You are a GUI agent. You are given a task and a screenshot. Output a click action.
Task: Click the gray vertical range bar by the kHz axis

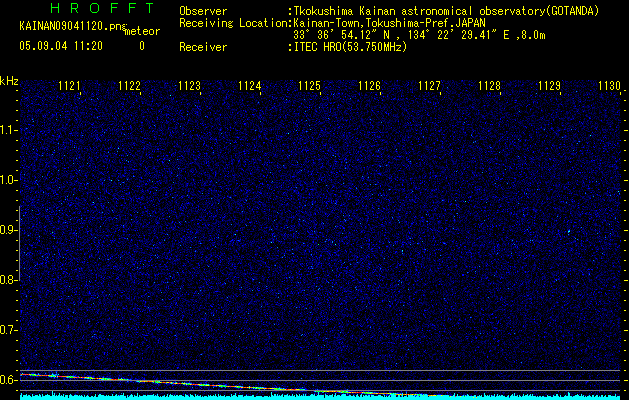point(19,244)
